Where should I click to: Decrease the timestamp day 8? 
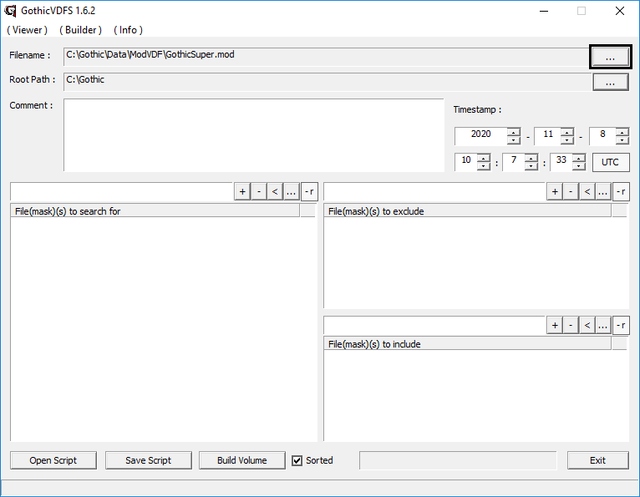622,140
